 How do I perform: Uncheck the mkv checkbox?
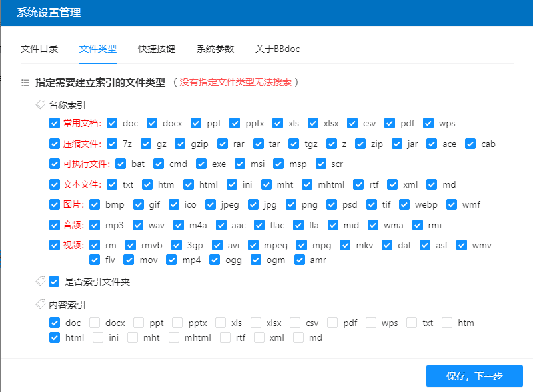(345, 245)
